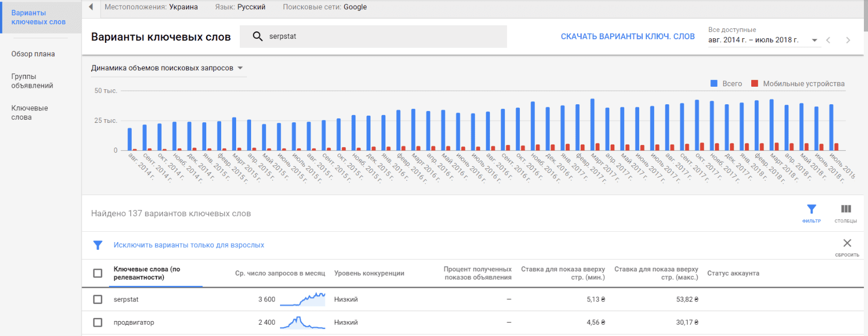This screenshot has height=336, width=868.
Task: Go to next date range arrow
Action: point(848,40)
